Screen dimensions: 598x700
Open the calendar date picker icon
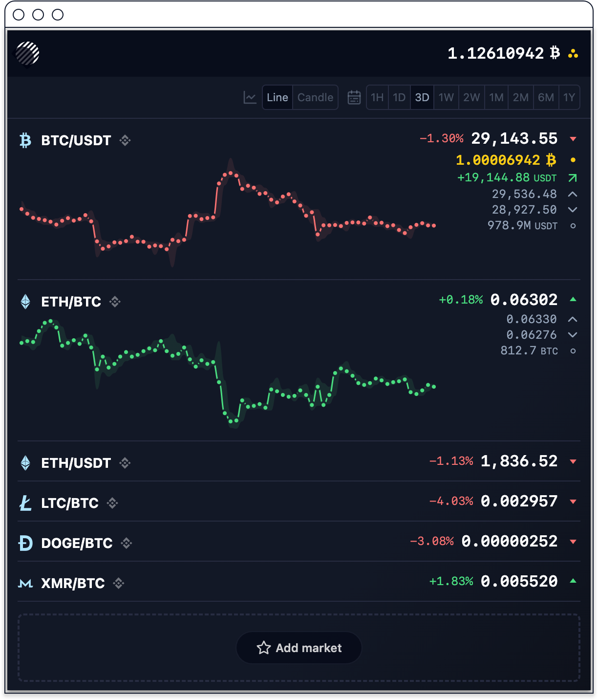point(354,97)
